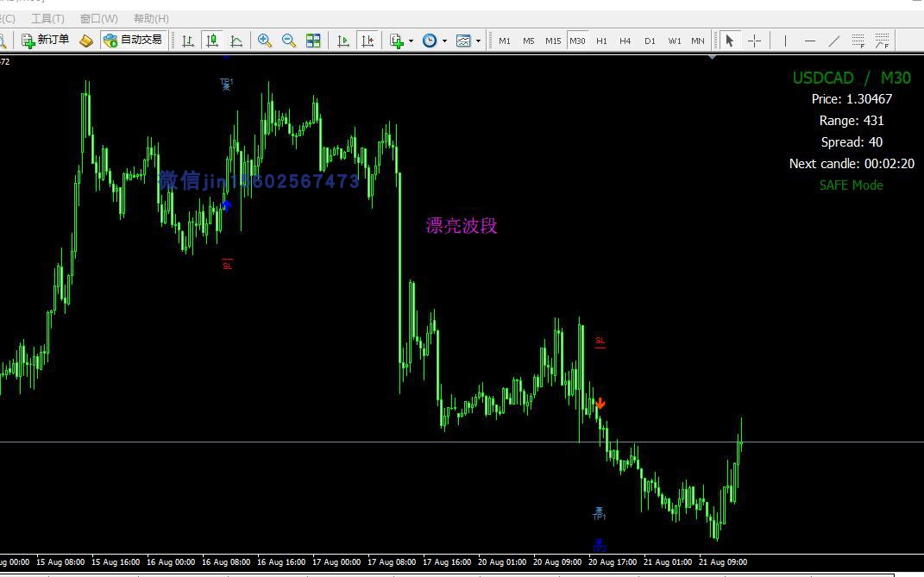
Task: Switch chart to candlesticks display
Action: point(212,41)
